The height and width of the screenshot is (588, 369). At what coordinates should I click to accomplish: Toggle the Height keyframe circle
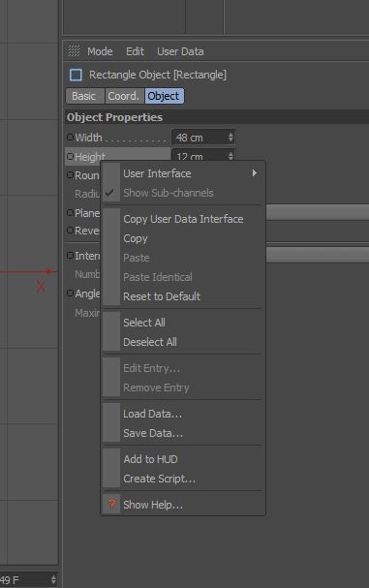pyautogui.click(x=70, y=156)
